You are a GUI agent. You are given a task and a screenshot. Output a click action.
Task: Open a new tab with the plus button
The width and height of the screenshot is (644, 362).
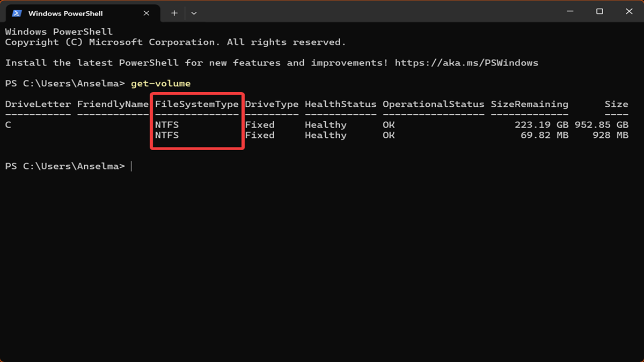(x=174, y=13)
